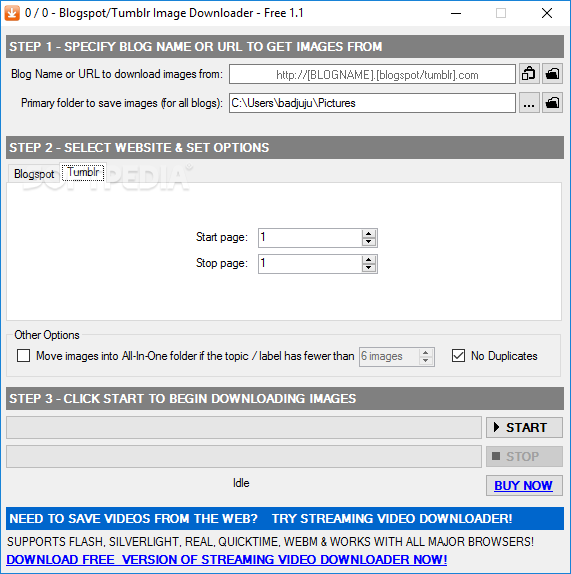The image size is (571, 574).
Task: Click Download Free Version of Streaming Video Downloader link
Action: coord(227,560)
